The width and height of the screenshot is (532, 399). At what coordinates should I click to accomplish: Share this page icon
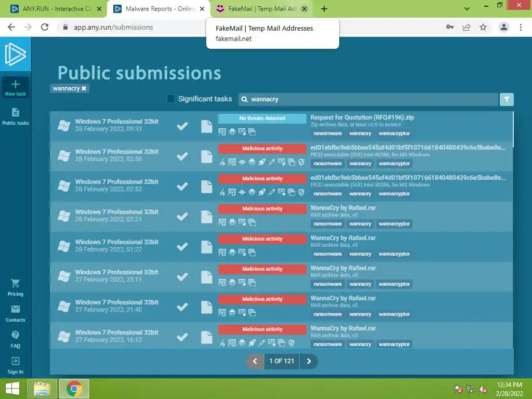[x=467, y=27]
